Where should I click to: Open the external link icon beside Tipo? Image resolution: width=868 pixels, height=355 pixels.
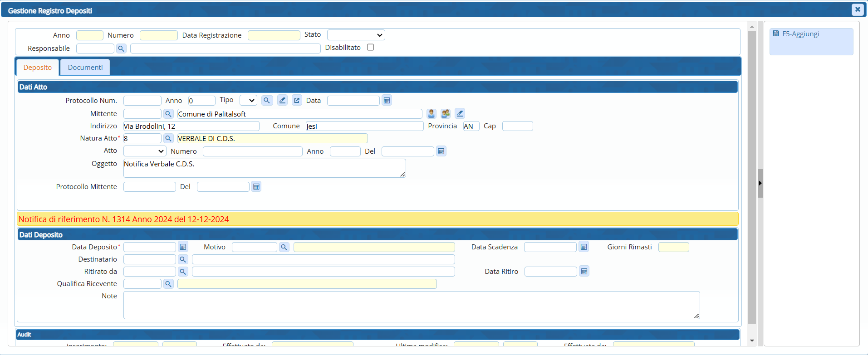click(x=297, y=101)
